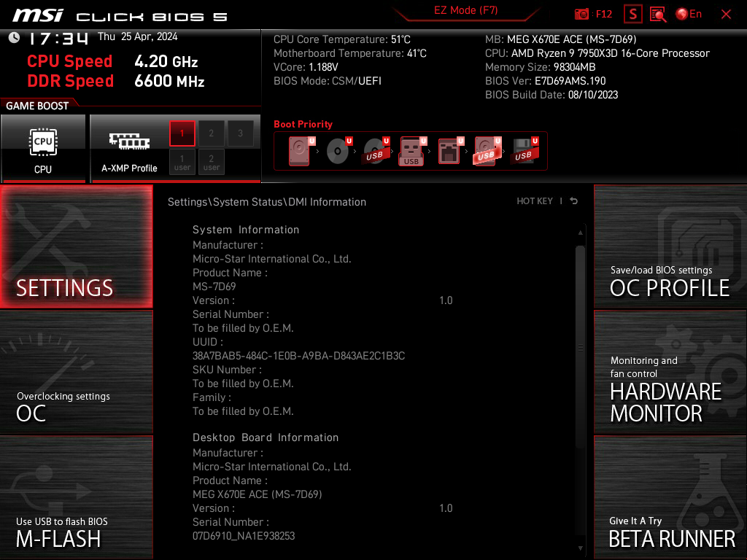The width and height of the screenshot is (747, 560).
Task: Open the M-FLASH tile
Action: tap(76, 497)
